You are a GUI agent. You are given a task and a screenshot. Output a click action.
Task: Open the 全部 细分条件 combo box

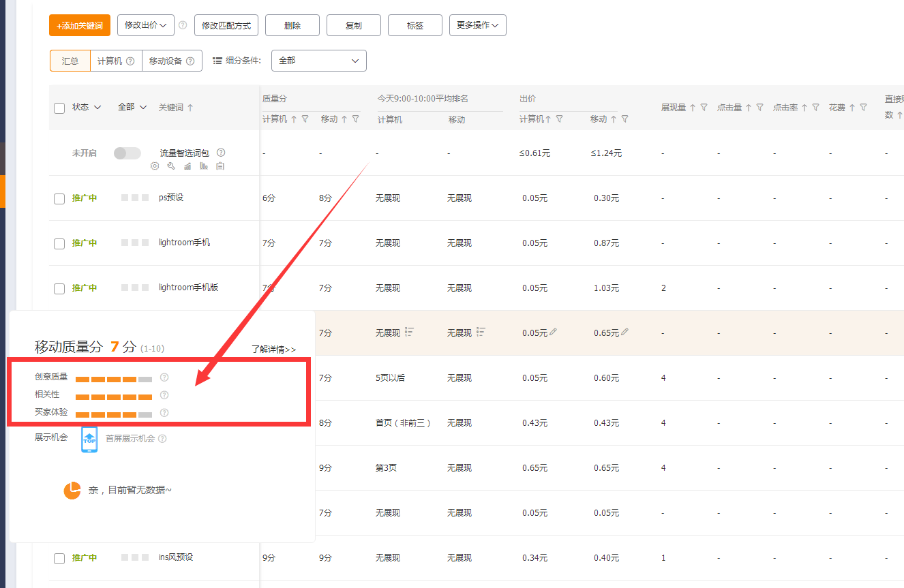point(318,61)
